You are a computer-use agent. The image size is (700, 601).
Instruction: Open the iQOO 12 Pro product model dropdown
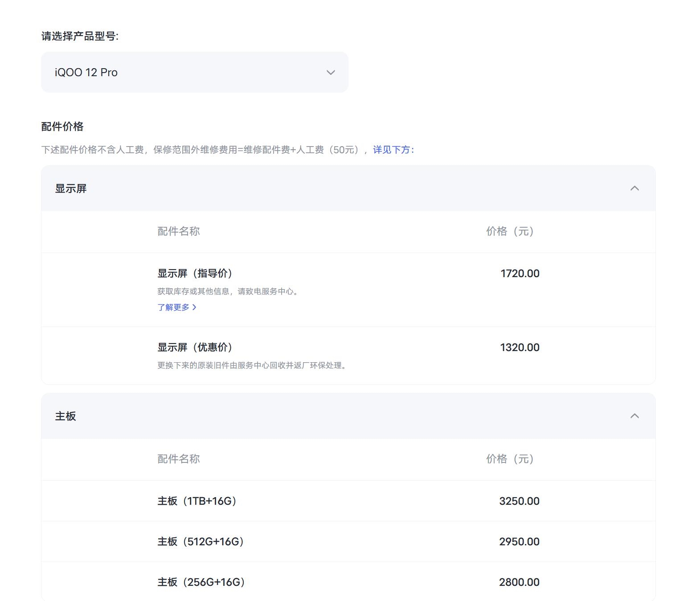(x=194, y=72)
